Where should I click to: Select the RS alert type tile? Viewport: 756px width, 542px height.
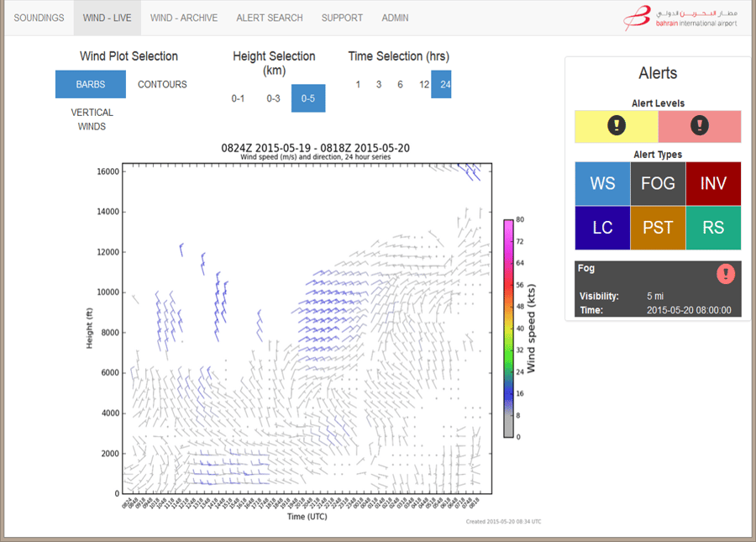click(713, 228)
